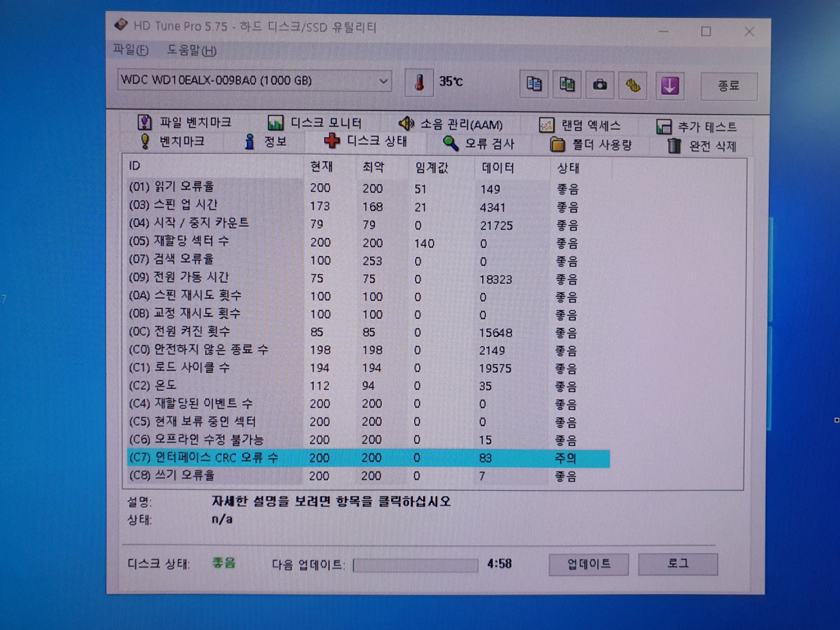Select the (C0) 안전하지 않은 종료 수 row
The width and height of the screenshot is (840, 630).
[x=369, y=350]
